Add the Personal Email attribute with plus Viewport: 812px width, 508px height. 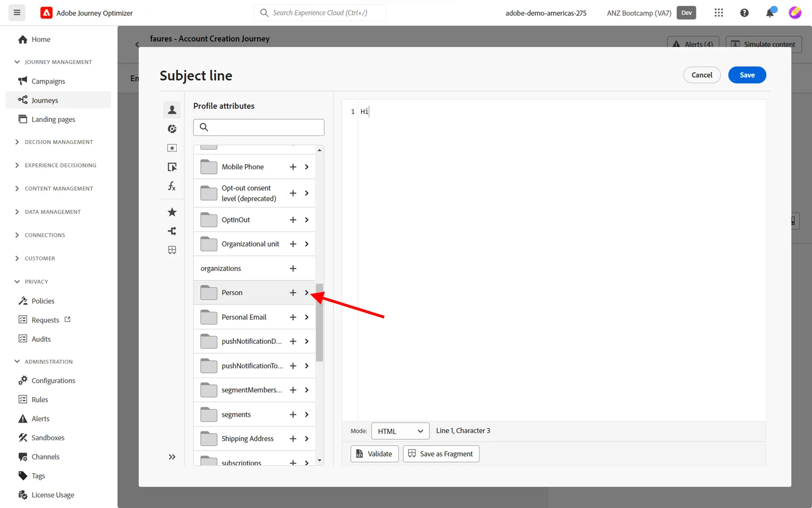[293, 317]
